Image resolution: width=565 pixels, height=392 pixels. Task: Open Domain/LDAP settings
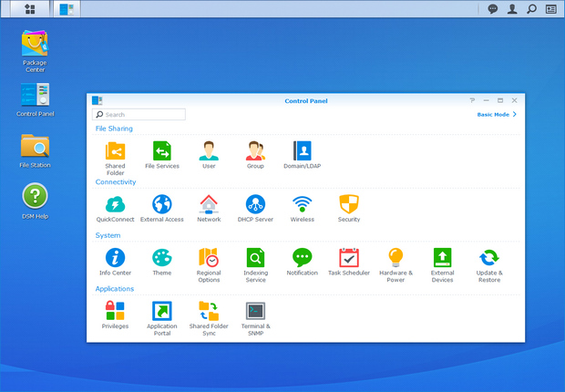pos(302,155)
